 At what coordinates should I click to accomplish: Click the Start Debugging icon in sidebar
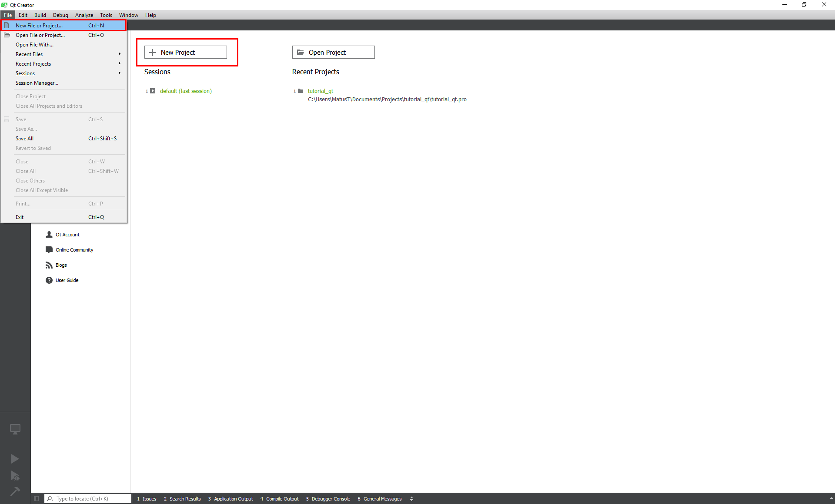tap(15, 476)
